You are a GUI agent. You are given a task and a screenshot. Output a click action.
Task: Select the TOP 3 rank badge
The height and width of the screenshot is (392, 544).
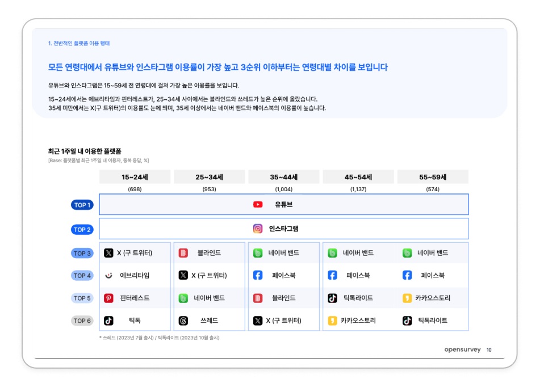(x=82, y=254)
